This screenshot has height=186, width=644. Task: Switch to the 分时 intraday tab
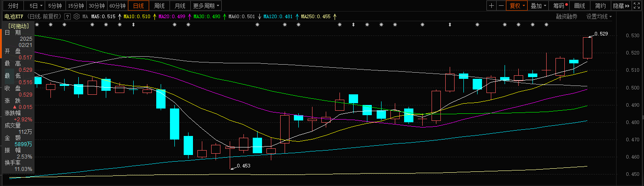13,6
